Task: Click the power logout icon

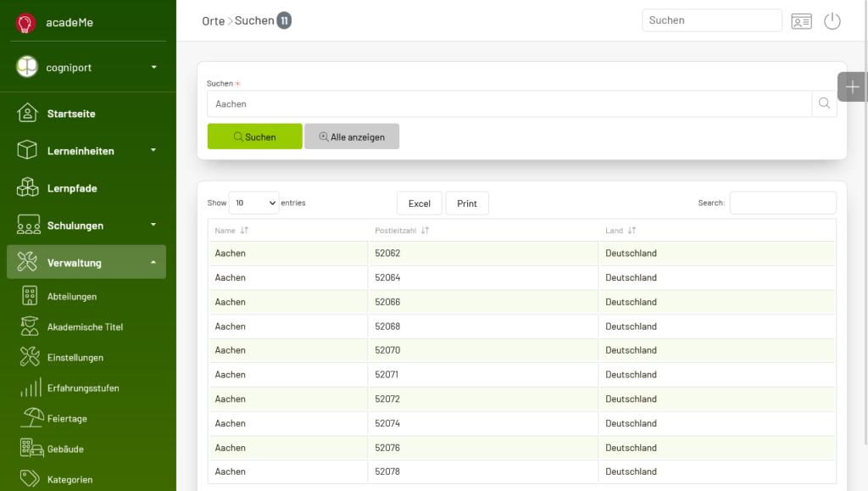Action: tap(832, 21)
